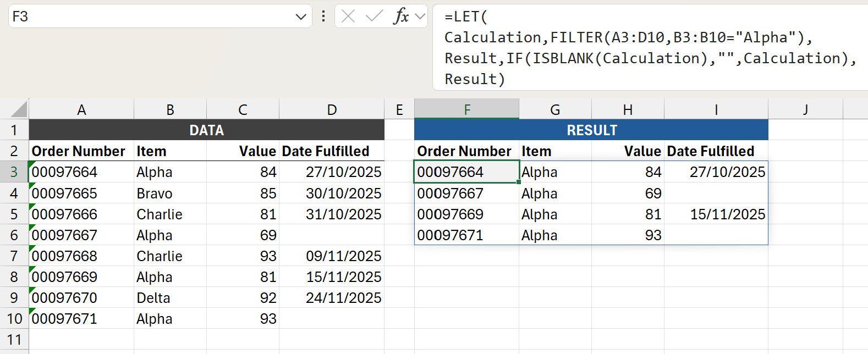The height and width of the screenshot is (354, 868).
Task: Select column E header
Action: [399, 109]
